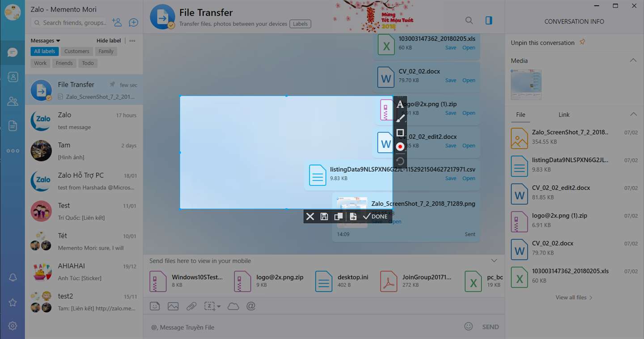Viewport: 644px width, 339px height.
Task: Open the sticker picker
Action: [x=154, y=306]
